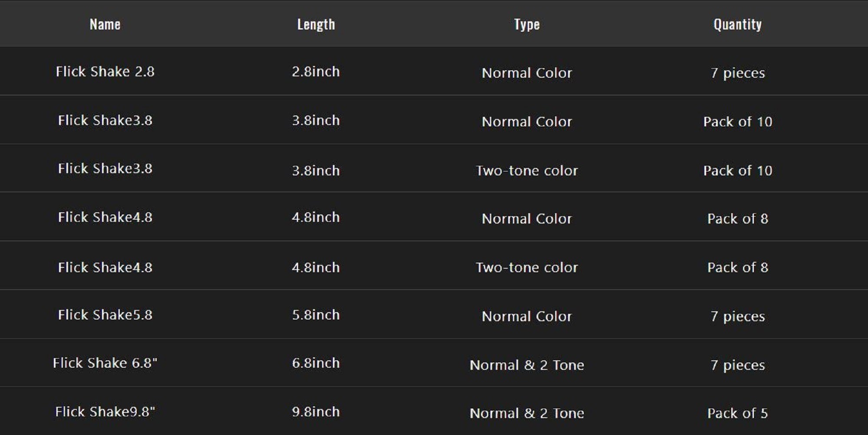Click the Name column header
Image resolution: width=868 pixels, height=435 pixels.
tap(105, 24)
